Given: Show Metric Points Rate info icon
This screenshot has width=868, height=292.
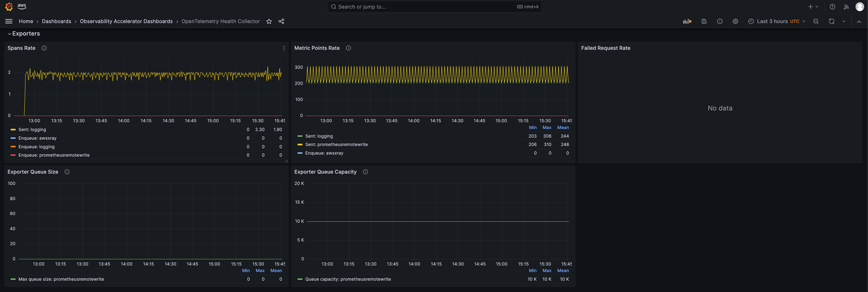Looking at the screenshot, I should [348, 48].
